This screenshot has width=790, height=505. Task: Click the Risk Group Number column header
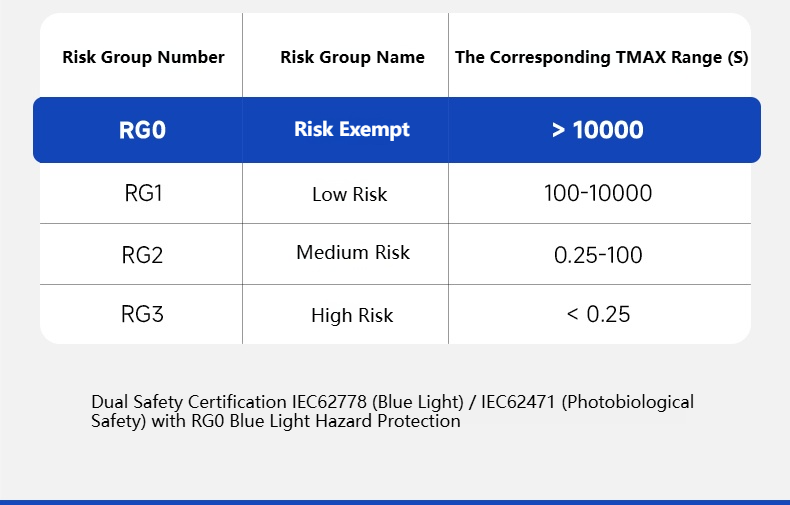(143, 57)
